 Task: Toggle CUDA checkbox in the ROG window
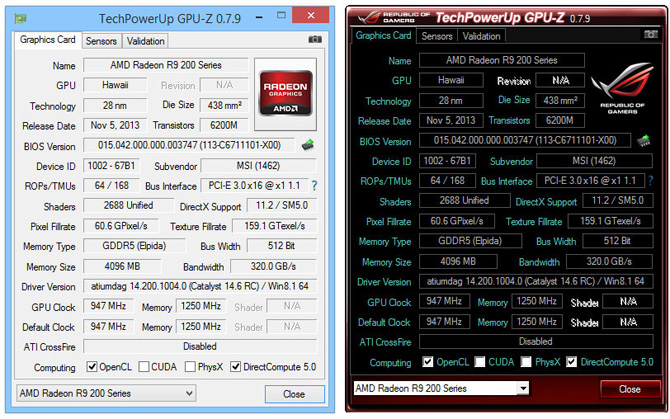click(x=480, y=362)
